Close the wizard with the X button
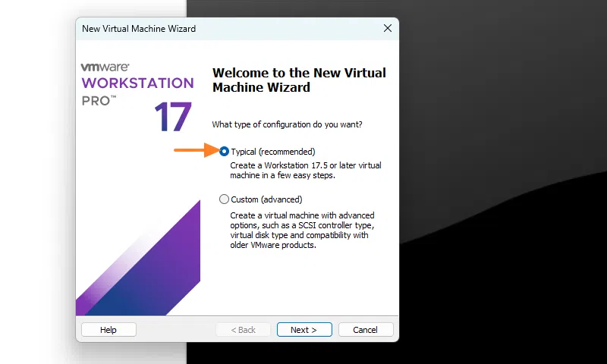Image resolution: width=607 pixels, height=364 pixels. (x=388, y=29)
